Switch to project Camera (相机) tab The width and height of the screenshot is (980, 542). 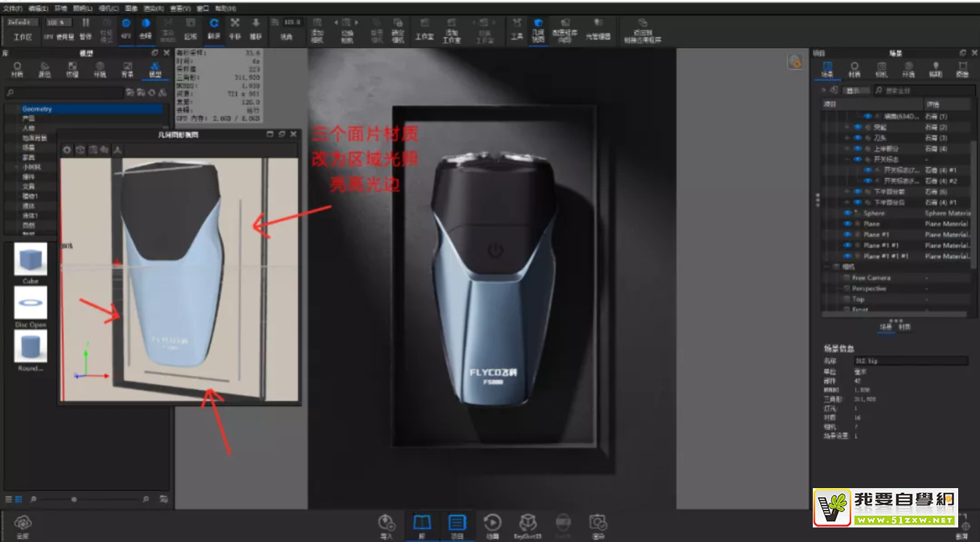pyautogui.click(x=881, y=69)
